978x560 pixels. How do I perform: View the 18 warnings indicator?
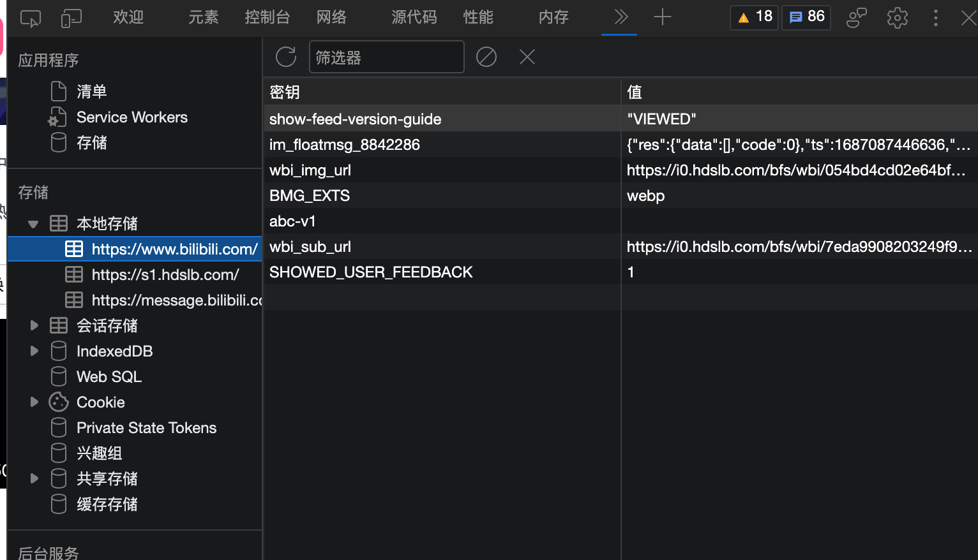[754, 17]
